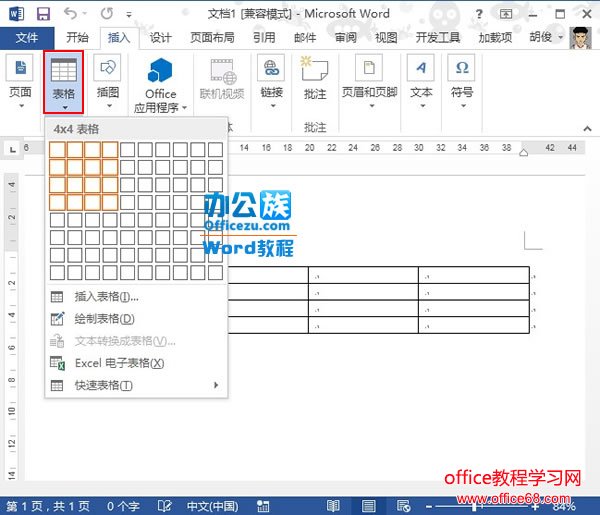Click the Excel spreadsheet icon in menu
Screen dimensions: 600x515
[57, 363]
